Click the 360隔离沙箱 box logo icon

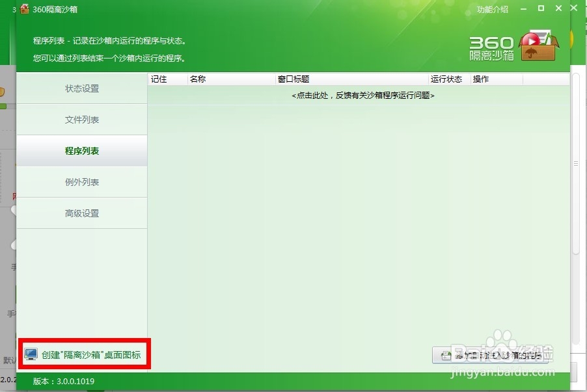pos(538,46)
